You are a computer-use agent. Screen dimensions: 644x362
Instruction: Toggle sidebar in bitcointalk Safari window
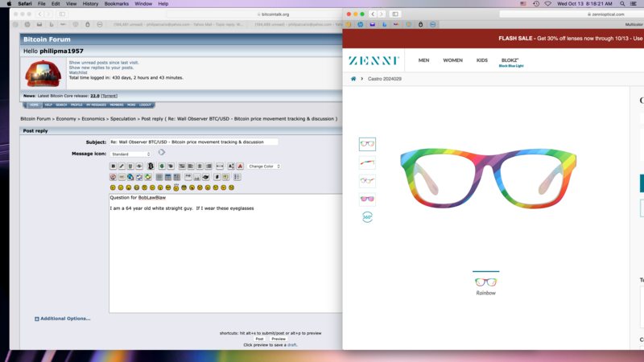(x=62, y=14)
